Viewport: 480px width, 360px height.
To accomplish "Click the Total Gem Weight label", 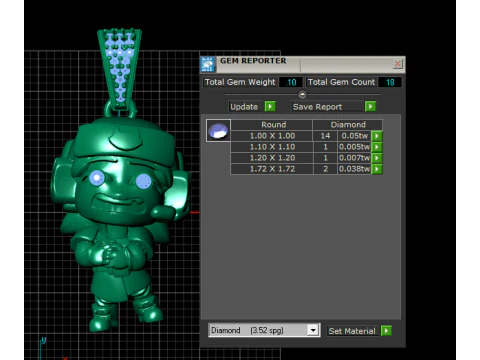I will pos(240,82).
